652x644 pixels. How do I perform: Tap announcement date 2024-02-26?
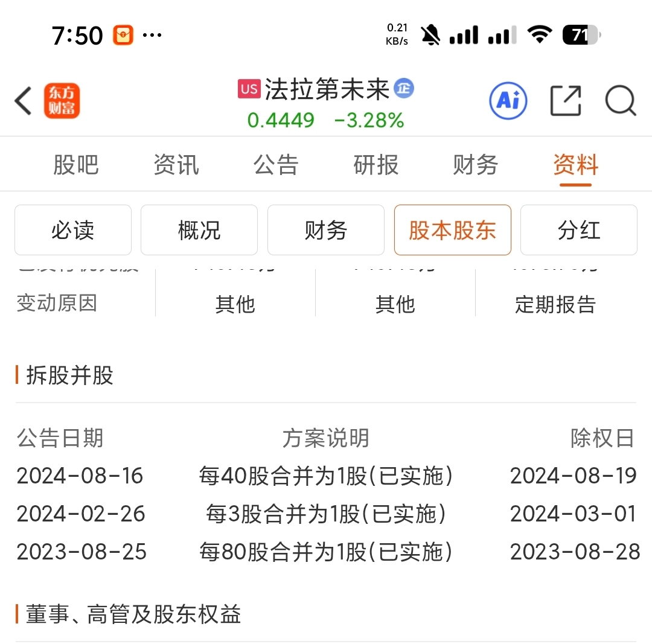pos(81,514)
